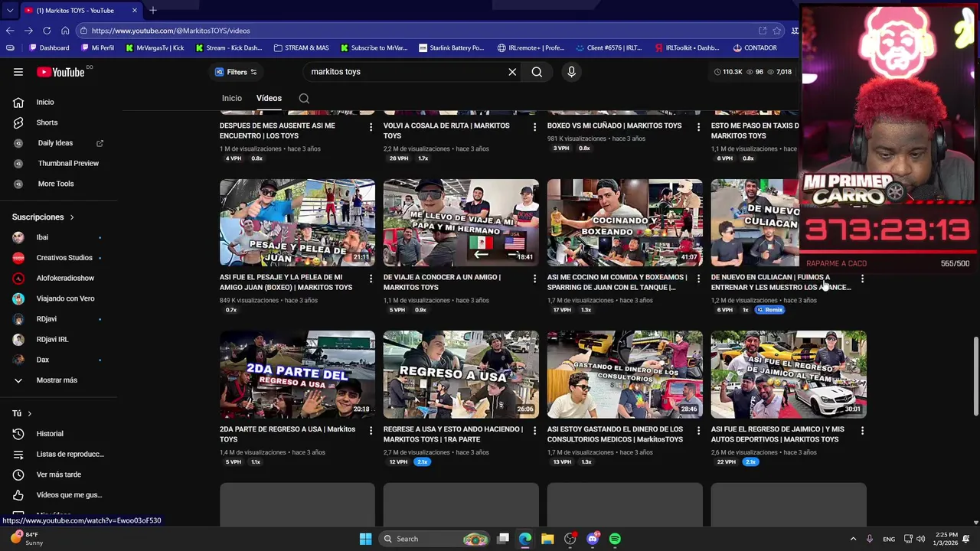Click the markitos toys search field
The width and height of the screenshot is (980, 551).
click(406, 72)
